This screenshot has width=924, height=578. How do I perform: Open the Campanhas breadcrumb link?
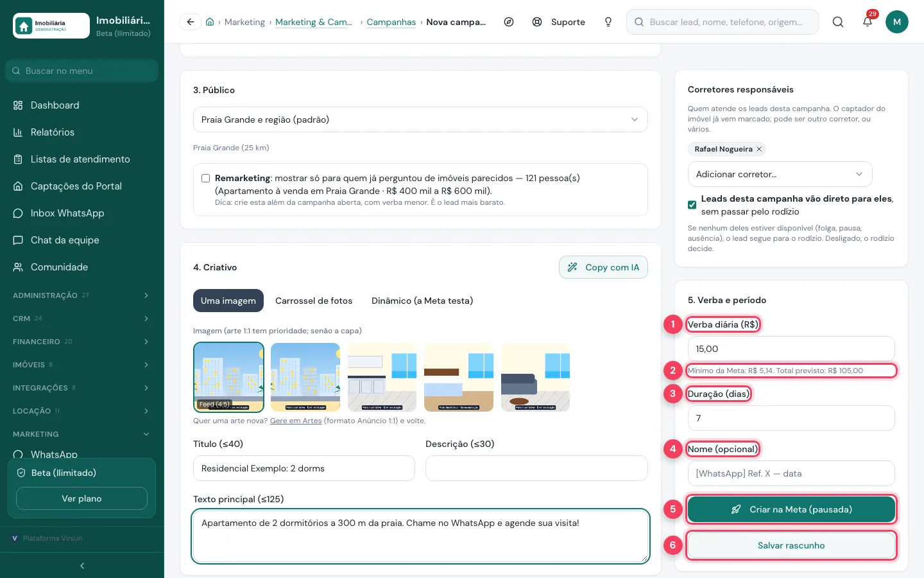(x=391, y=22)
